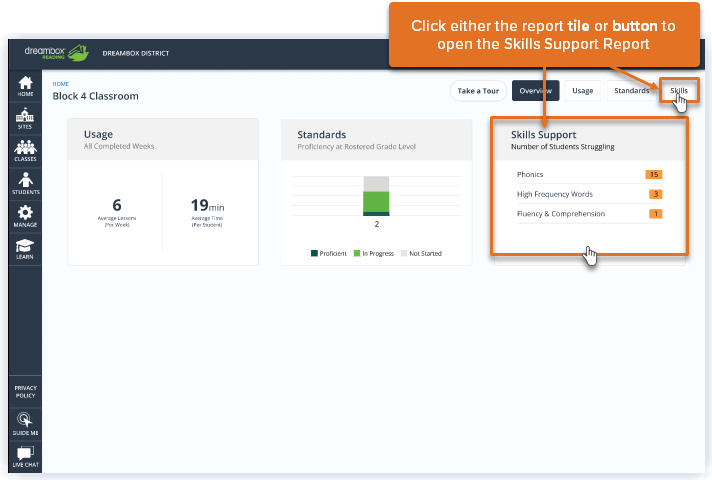The width and height of the screenshot is (712, 480).
Task: Open Live Chat from sidebar
Action: 25,457
